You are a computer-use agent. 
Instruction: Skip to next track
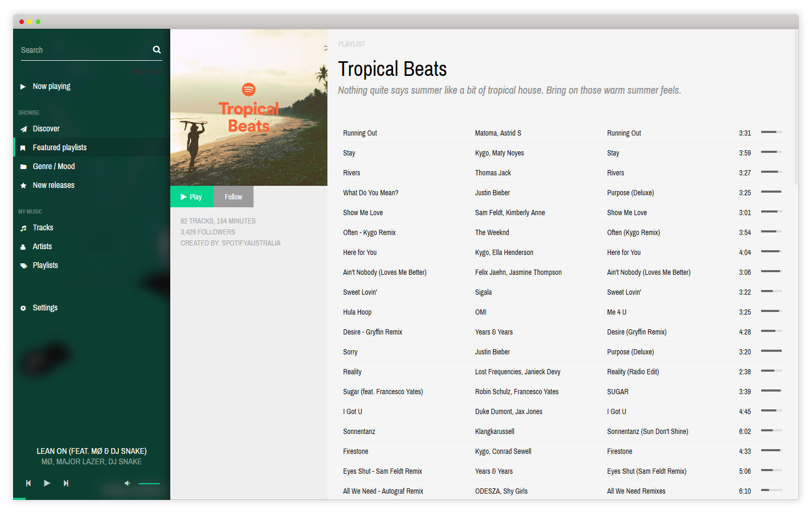click(x=66, y=483)
